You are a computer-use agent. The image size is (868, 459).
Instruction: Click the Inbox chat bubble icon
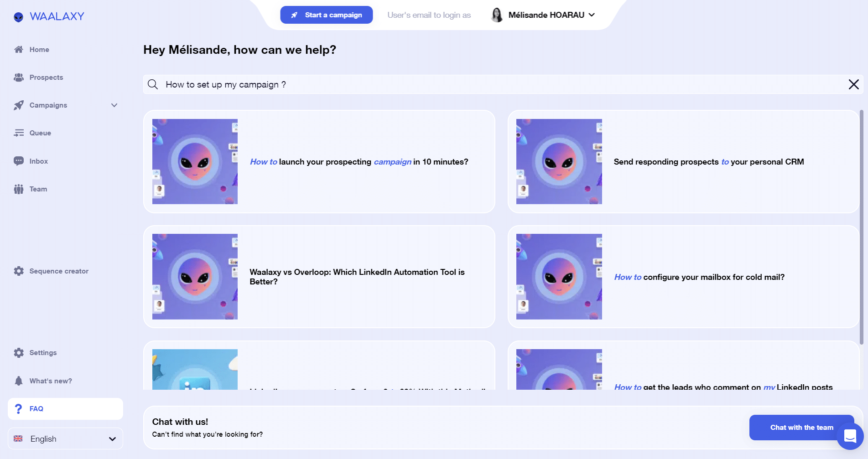(x=19, y=161)
